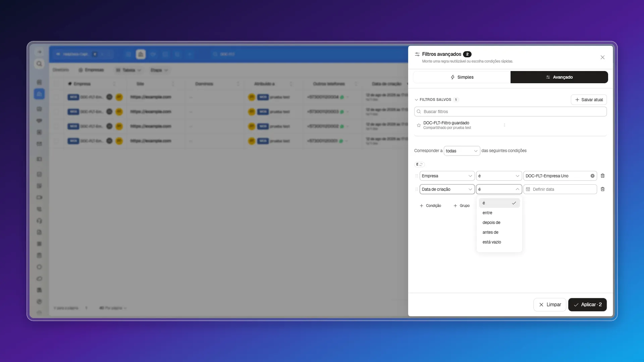
Task: Open the Corresponder a todas dropdown
Action: click(462, 151)
